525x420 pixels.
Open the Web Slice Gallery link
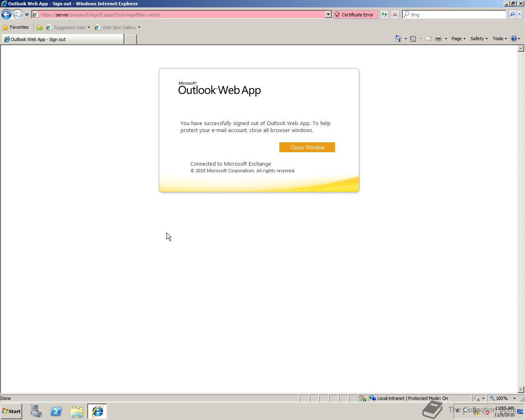click(116, 27)
